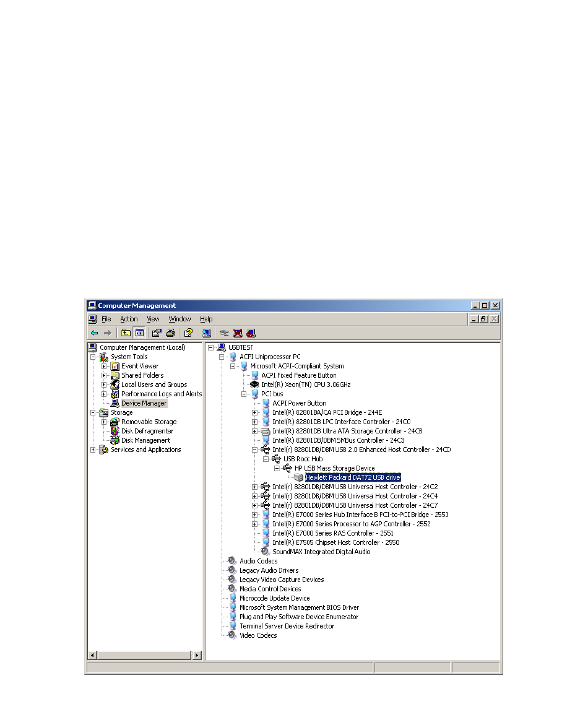The height and width of the screenshot is (717, 588).
Task: Click the Disable device toolbar icon
Action: coord(251,332)
